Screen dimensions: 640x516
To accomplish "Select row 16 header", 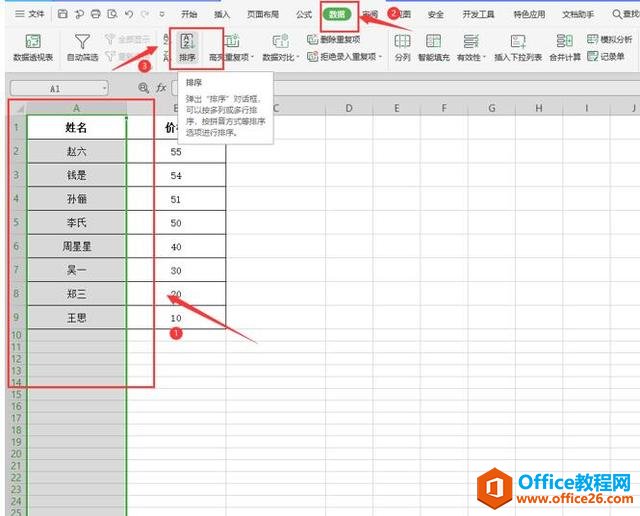I will 18,406.
